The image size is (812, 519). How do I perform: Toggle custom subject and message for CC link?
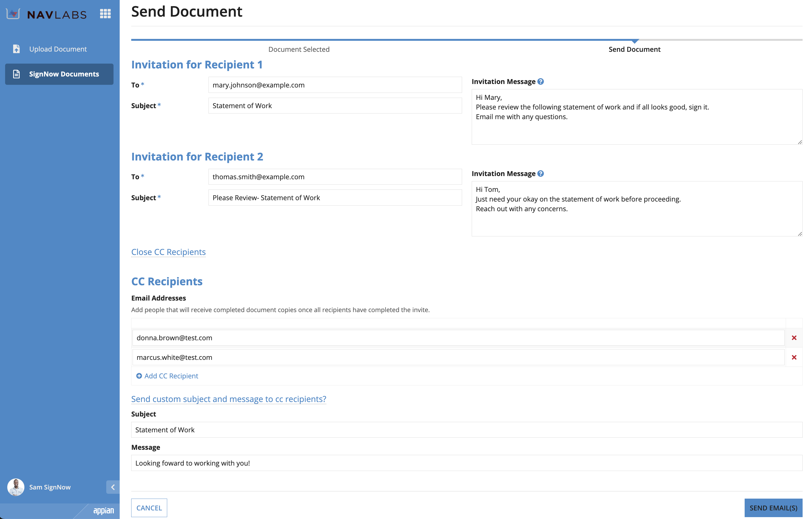(x=229, y=399)
